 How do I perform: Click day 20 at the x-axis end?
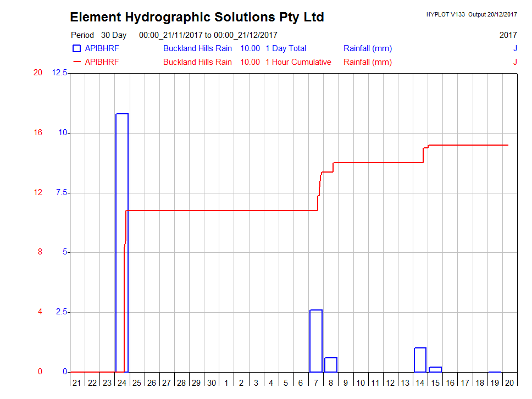(x=509, y=383)
